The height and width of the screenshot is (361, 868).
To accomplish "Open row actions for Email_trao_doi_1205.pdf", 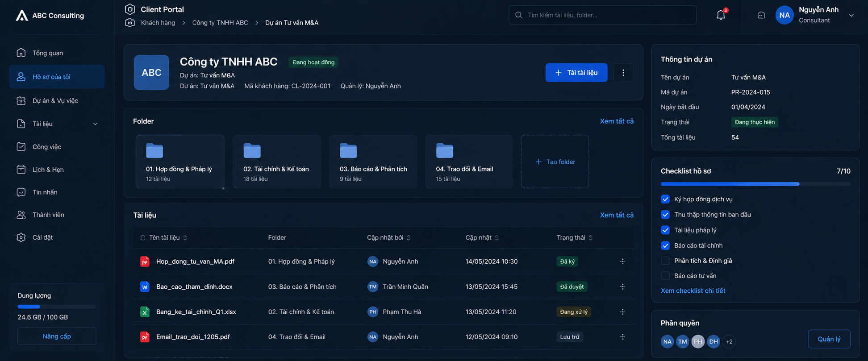I will tap(622, 337).
